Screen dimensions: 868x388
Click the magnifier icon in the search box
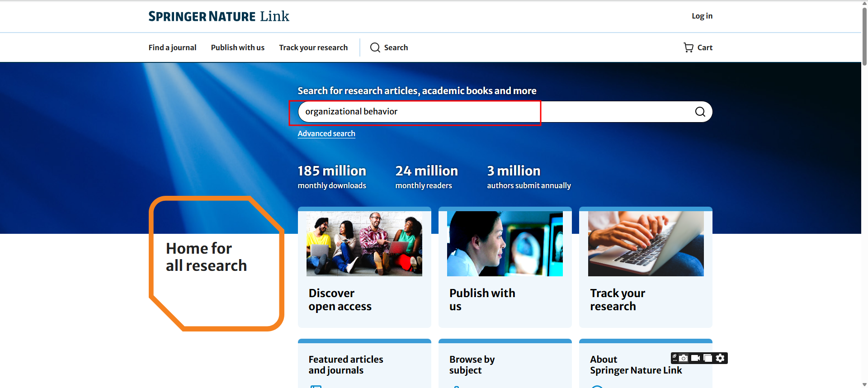(x=700, y=112)
